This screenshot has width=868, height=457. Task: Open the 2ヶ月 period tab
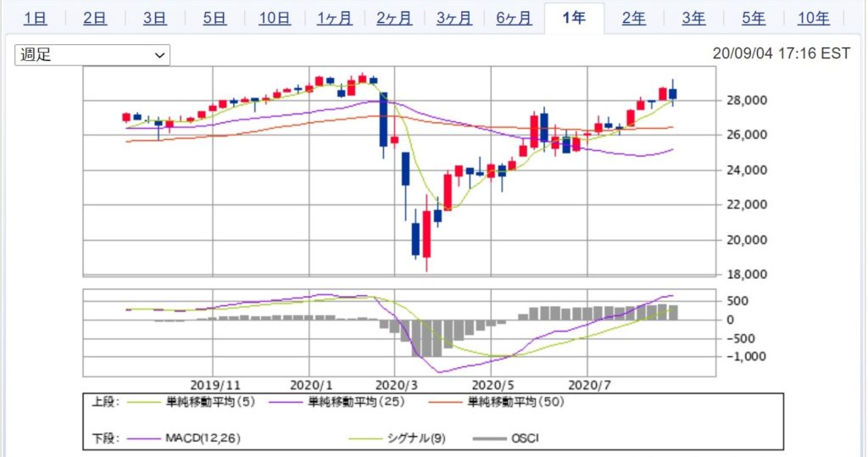(x=394, y=19)
